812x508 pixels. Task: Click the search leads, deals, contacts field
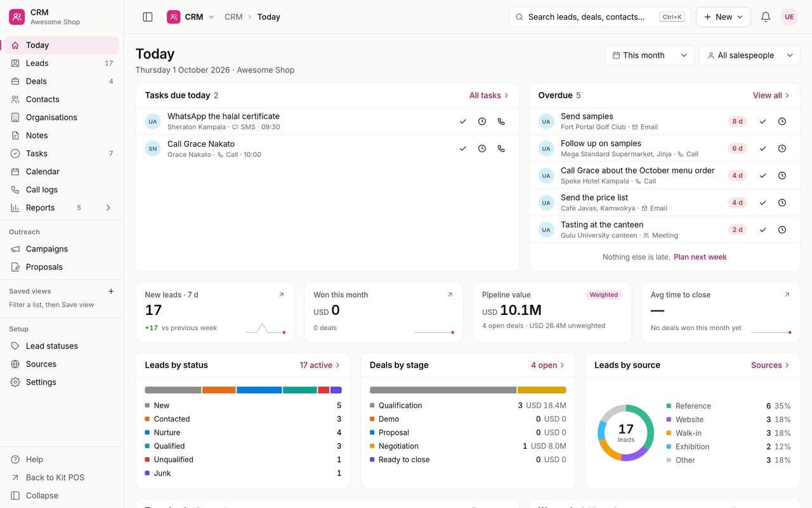600,17
